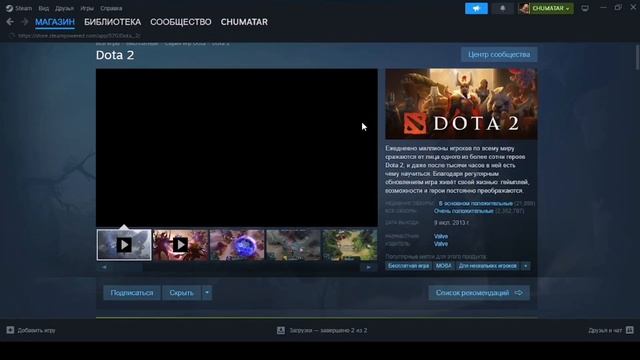Click the Steam logo menu

[x=19, y=8]
